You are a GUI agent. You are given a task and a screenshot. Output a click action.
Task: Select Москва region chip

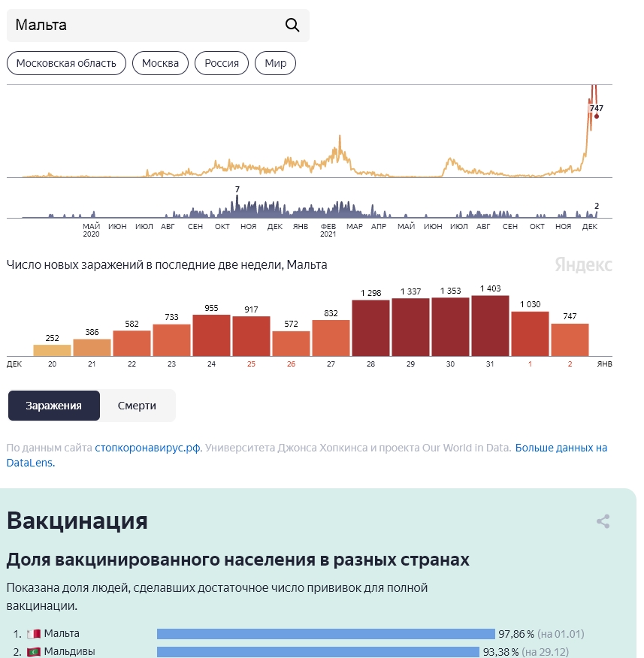(160, 63)
